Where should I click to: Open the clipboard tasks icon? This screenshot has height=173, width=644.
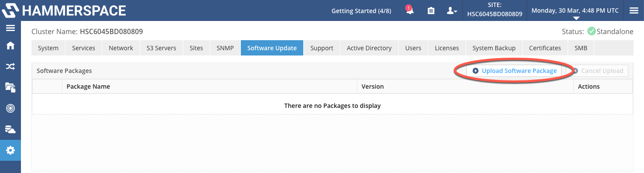coord(431,11)
